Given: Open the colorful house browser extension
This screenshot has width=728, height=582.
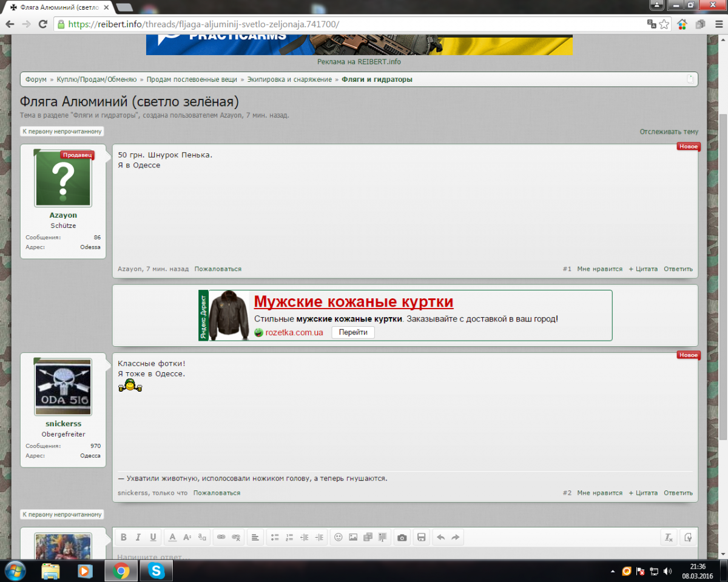Looking at the screenshot, I should pyautogui.click(x=682, y=24).
